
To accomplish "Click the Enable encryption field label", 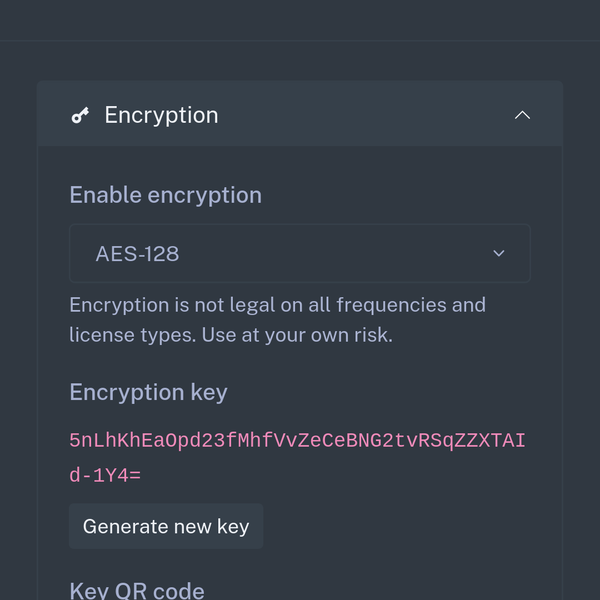I will [x=165, y=195].
